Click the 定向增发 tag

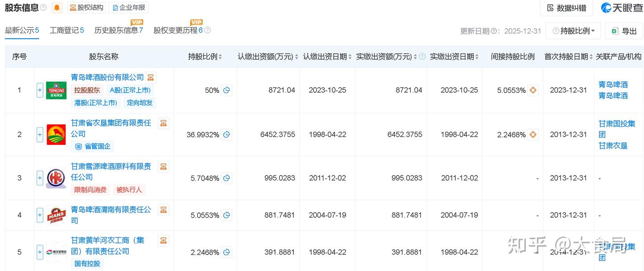pos(140,103)
